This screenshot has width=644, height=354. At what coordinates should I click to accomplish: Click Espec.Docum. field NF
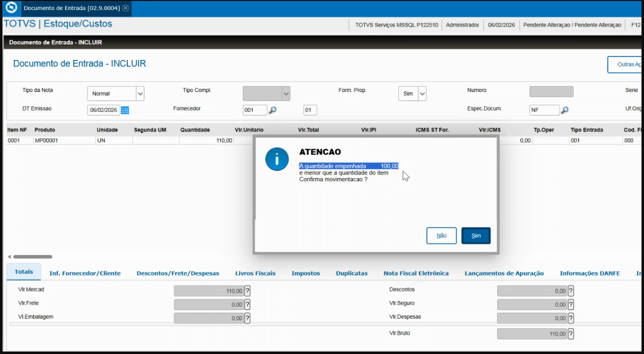click(x=545, y=110)
